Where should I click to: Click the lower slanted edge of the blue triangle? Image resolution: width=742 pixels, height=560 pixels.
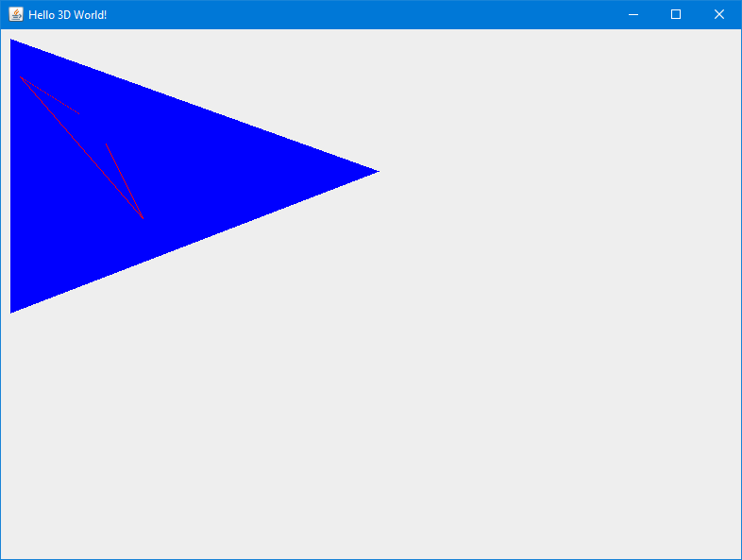click(195, 243)
